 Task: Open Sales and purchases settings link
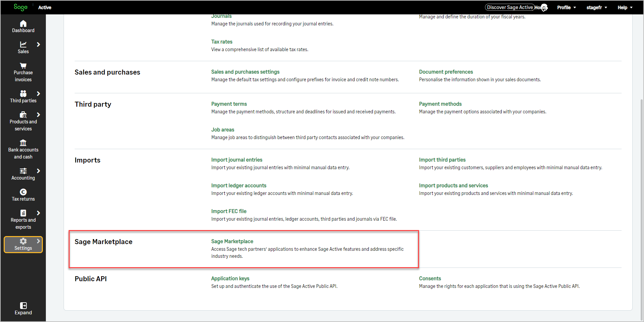[x=245, y=72]
